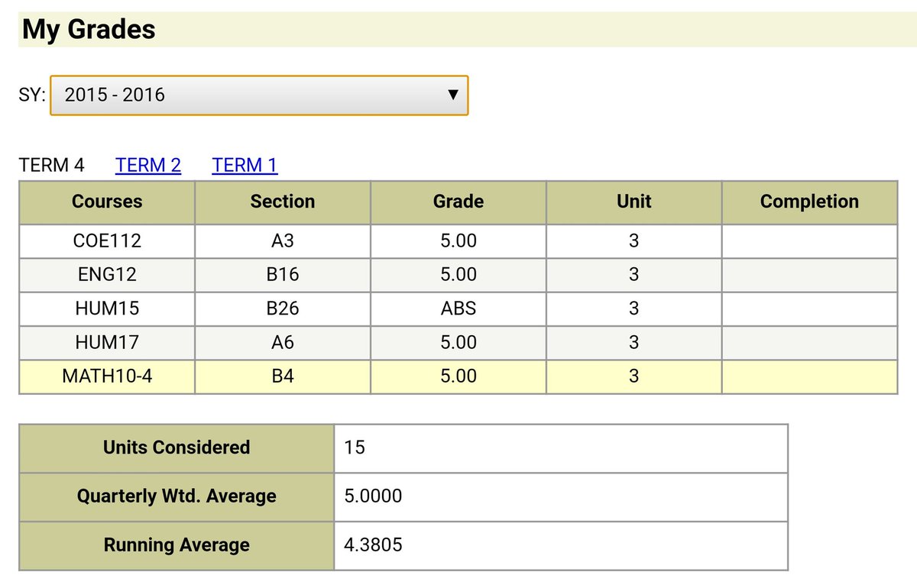Image resolution: width=917 pixels, height=588 pixels.
Task: Click the 5.00 grade for HUM17
Action: 458,342
